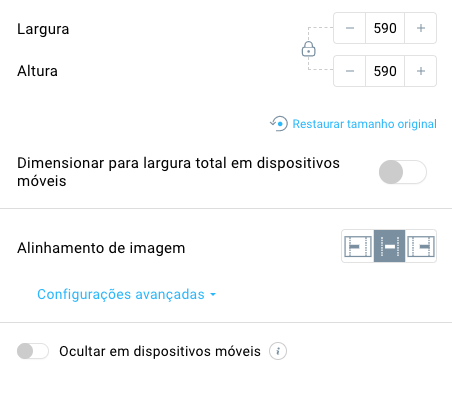Open info tooltip for Ocultar em dispositivos móveis
This screenshot has width=452, height=393.
[278, 351]
